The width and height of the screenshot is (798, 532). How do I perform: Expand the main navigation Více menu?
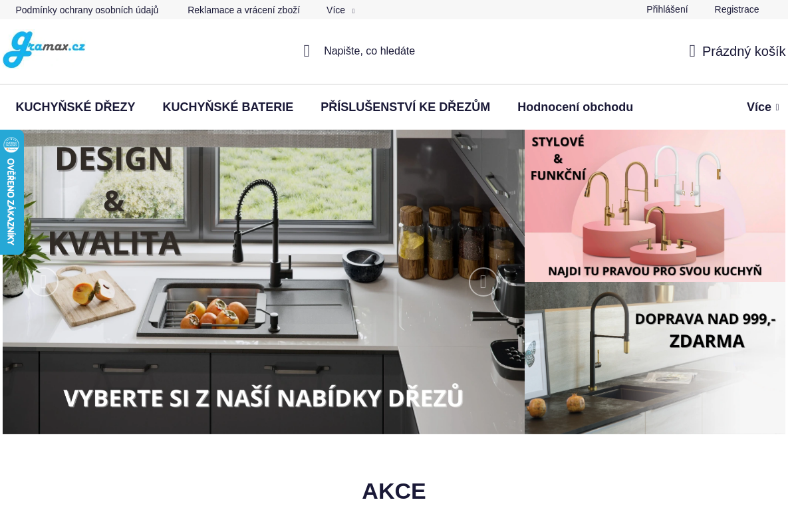[x=763, y=107]
